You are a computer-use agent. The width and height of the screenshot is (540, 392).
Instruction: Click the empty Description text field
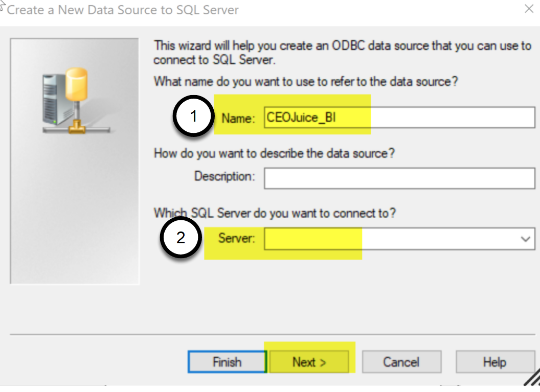click(x=399, y=178)
